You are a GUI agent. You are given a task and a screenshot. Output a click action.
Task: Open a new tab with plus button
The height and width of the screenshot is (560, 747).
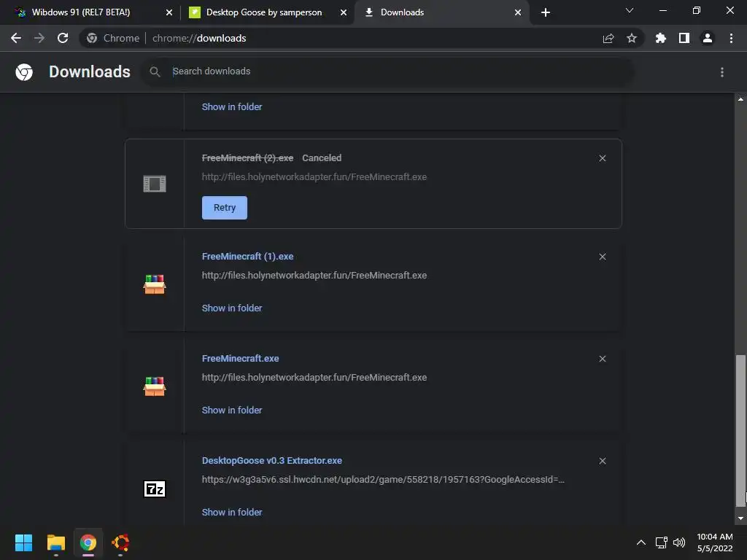click(546, 12)
